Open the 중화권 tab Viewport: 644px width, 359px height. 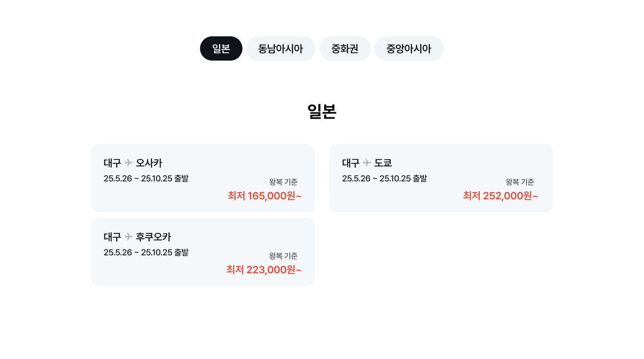point(344,49)
